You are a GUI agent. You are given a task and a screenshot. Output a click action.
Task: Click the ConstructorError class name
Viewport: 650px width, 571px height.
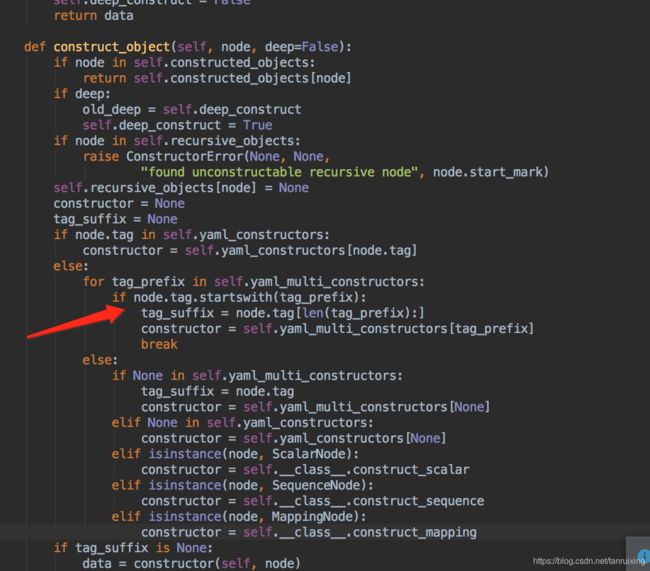click(x=185, y=156)
